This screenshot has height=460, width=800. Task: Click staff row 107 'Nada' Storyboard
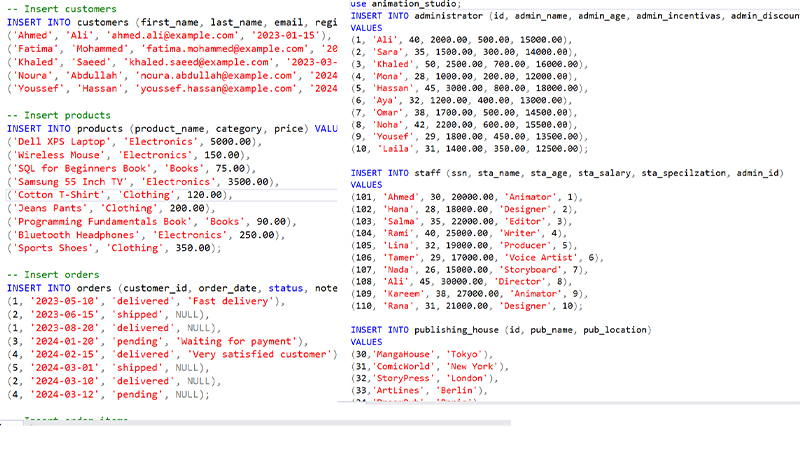469,270
